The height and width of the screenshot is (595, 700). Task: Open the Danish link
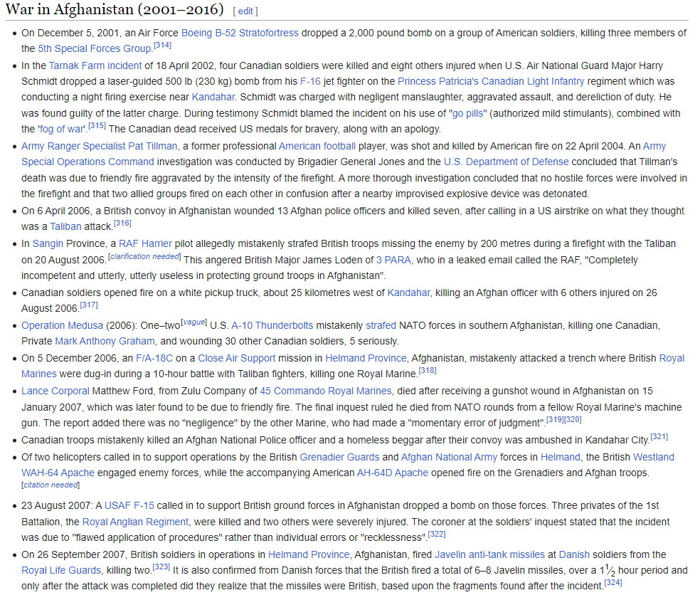pyautogui.click(x=574, y=554)
